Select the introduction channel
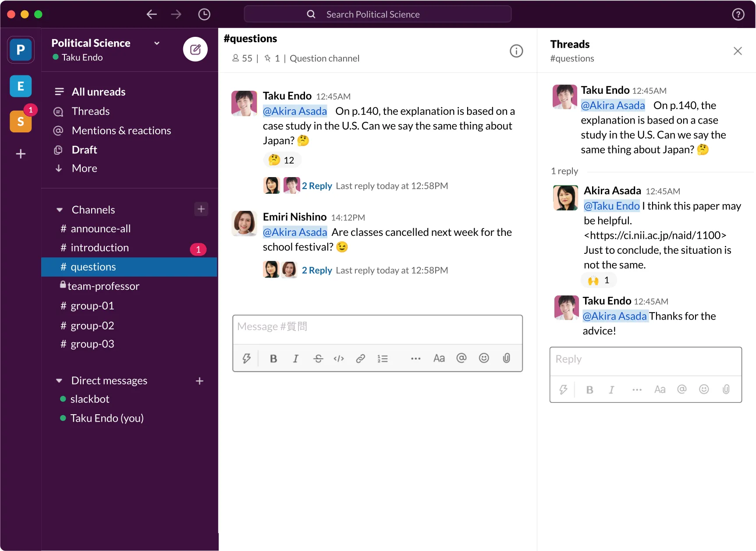This screenshot has height=551, width=756. click(100, 248)
